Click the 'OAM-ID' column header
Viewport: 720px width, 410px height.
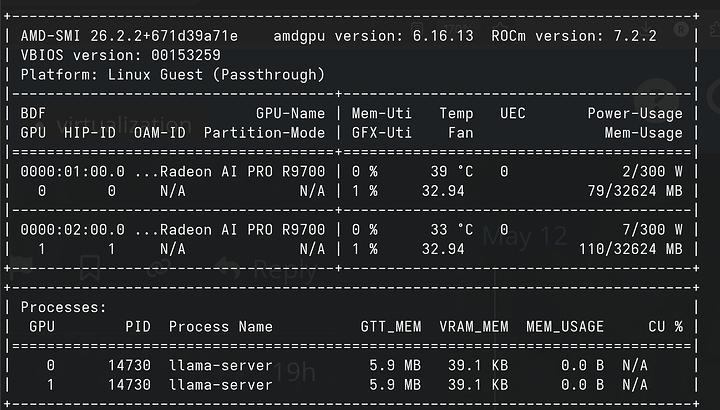[160, 133]
